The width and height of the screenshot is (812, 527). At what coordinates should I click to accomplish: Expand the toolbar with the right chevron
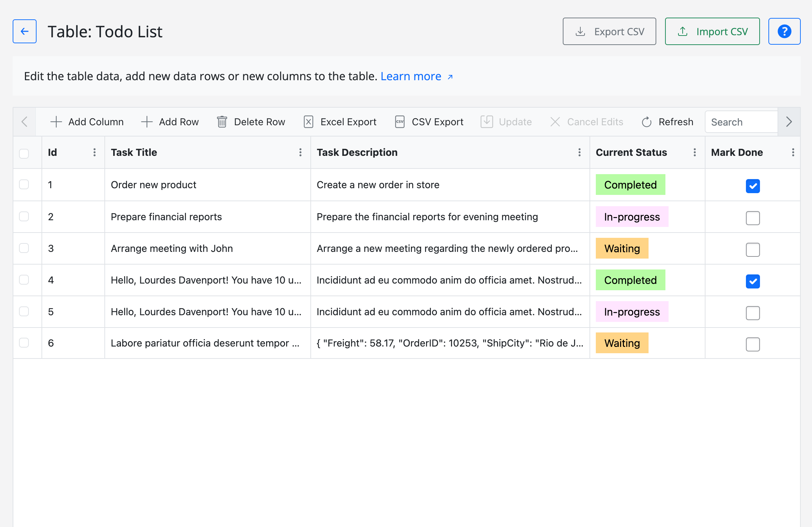point(789,122)
